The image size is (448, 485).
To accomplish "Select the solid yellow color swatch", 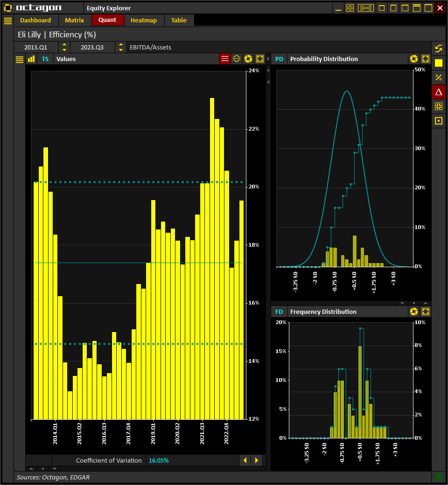I will 439,63.
